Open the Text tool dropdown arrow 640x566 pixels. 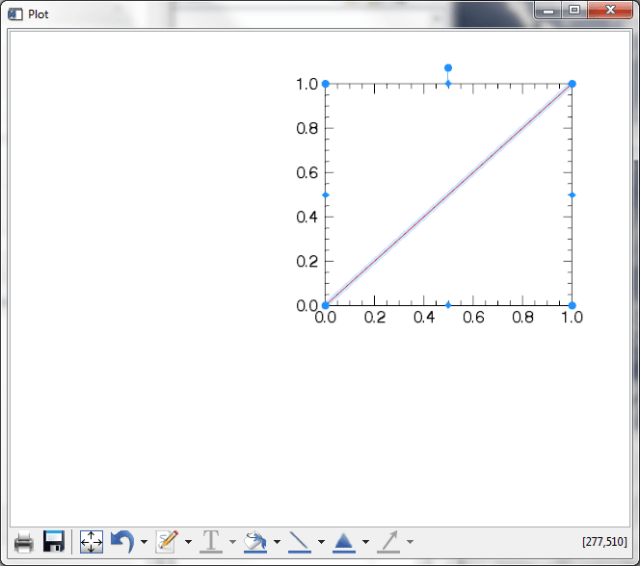click(x=233, y=542)
